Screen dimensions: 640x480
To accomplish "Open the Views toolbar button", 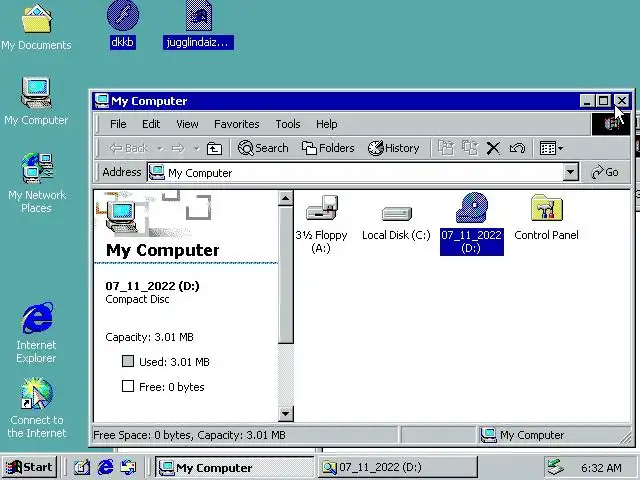I will point(551,148).
